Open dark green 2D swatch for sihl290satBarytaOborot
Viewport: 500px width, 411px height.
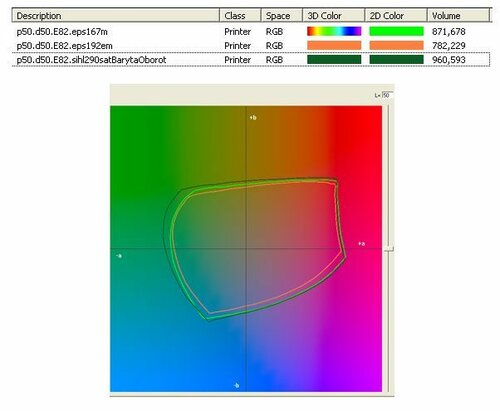click(396, 60)
